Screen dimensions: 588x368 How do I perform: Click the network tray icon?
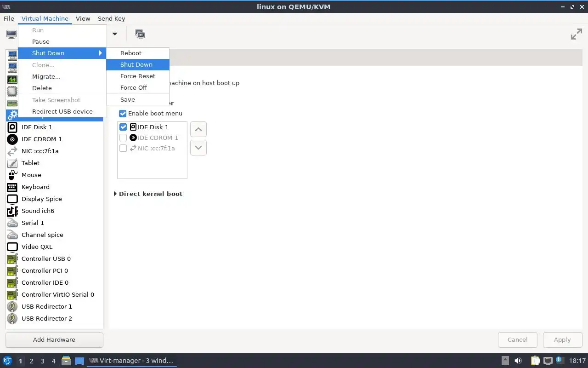548,361
